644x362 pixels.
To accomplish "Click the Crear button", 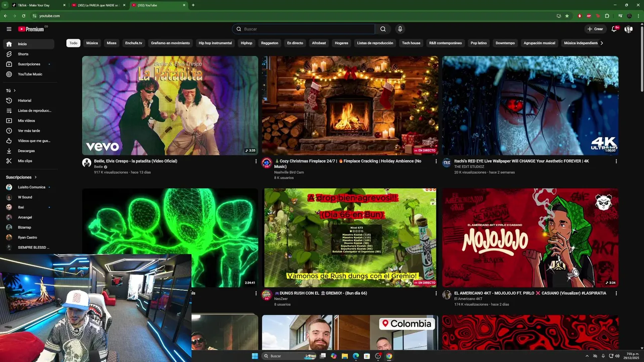I will pos(595,29).
